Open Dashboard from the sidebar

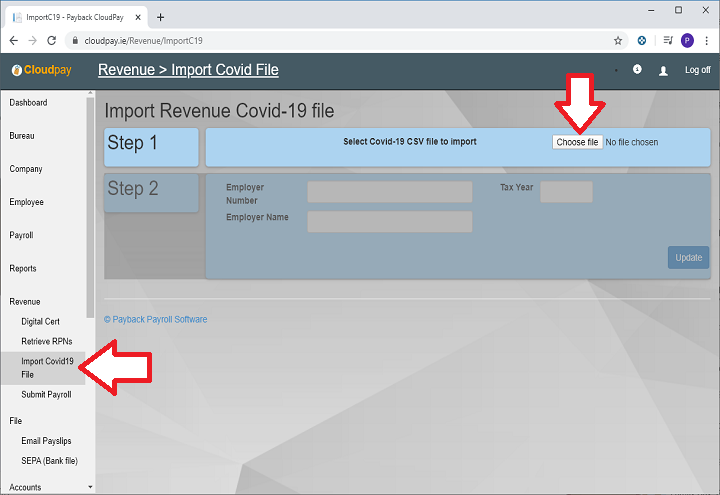point(28,103)
